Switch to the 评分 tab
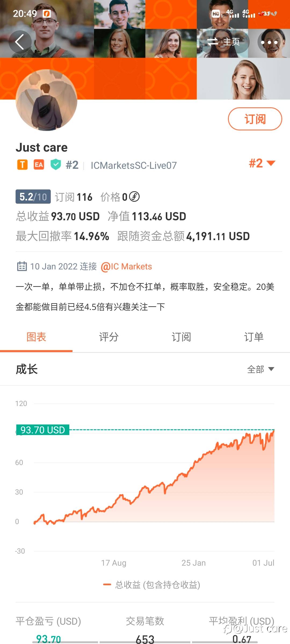The image size is (290, 644). pos(109,337)
